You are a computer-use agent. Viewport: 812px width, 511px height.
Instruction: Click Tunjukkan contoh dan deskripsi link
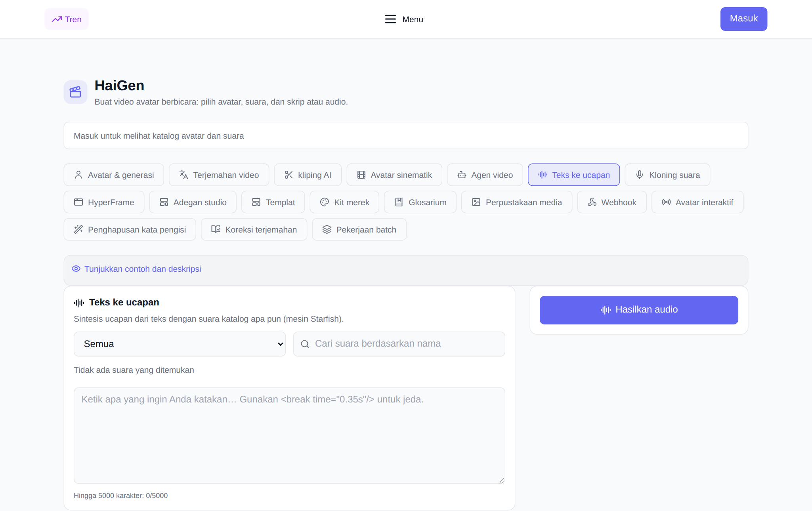[x=143, y=269]
